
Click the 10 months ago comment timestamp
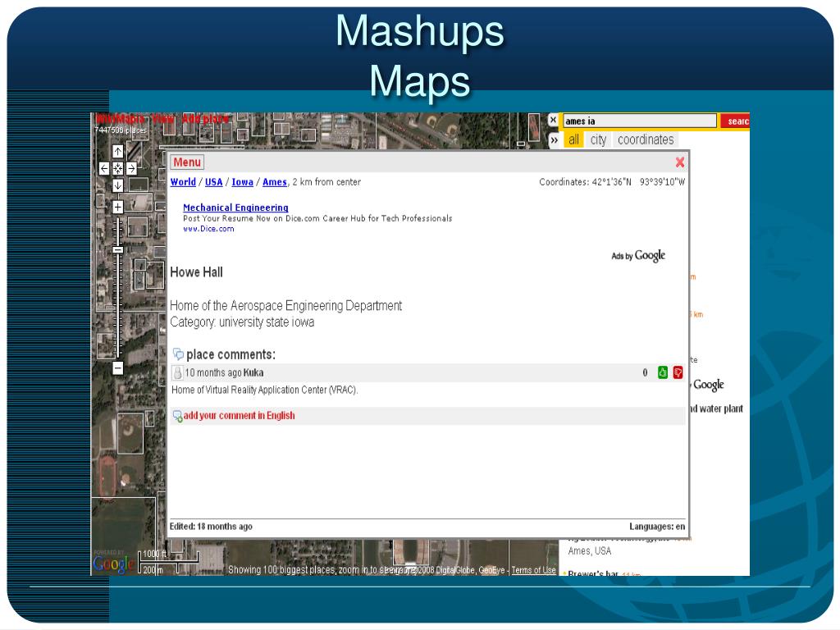pos(213,372)
